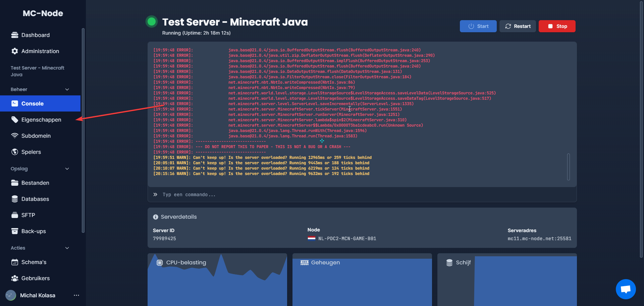644x306 pixels.
Task: Click the Subdomein wifi icon
Action: (x=14, y=136)
